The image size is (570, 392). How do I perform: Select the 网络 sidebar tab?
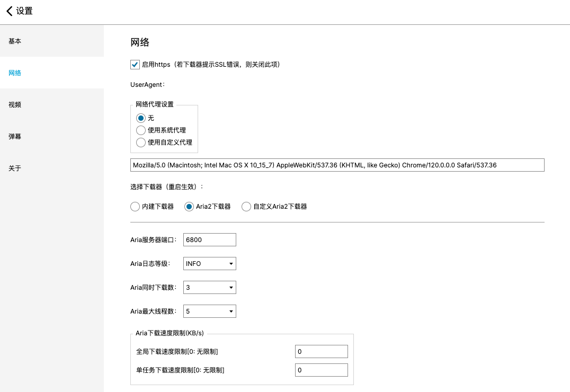[51, 73]
